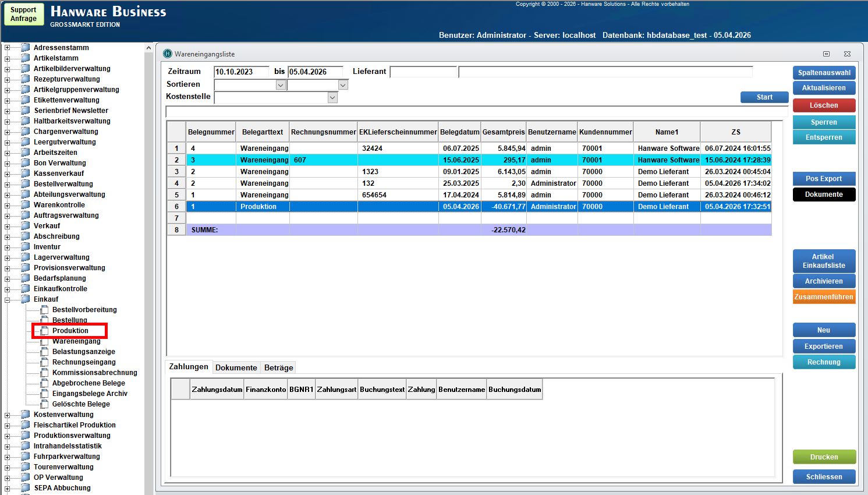Switch to the Dokumente tab

[x=236, y=367]
